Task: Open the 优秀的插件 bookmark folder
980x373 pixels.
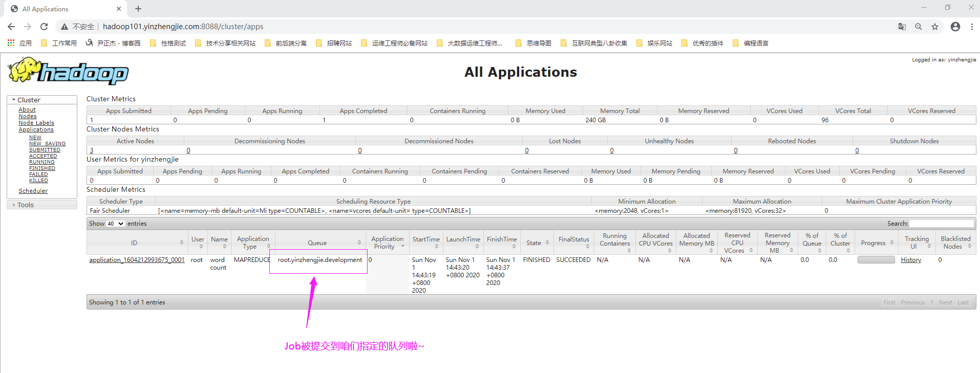Action: click(x=702, y=43)
